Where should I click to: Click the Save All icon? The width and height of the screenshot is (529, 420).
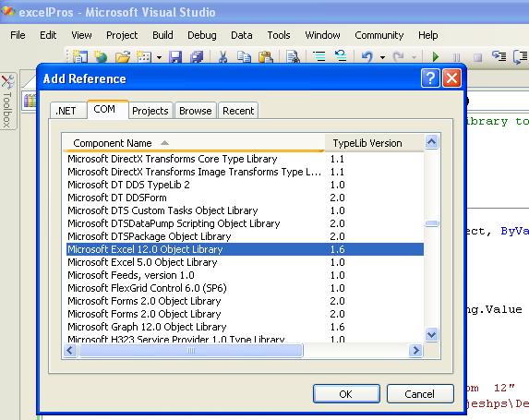tap(197, 56)
